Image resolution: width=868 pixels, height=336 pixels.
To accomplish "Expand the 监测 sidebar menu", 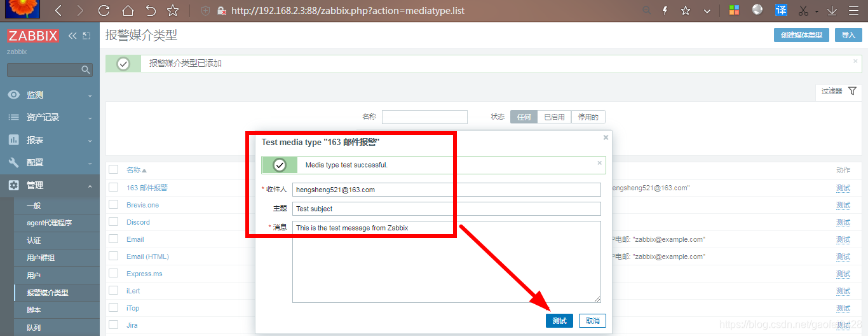I will pos(50,95).
